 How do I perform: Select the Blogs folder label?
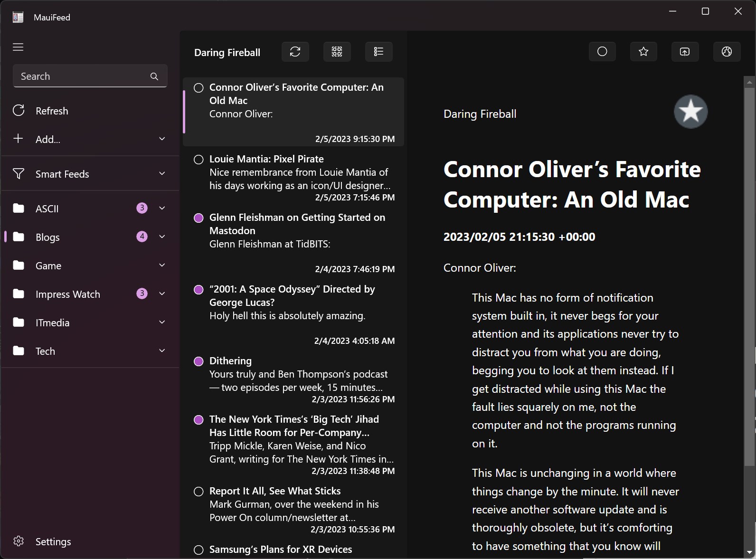pyautogui.click(x=47, y=237)
